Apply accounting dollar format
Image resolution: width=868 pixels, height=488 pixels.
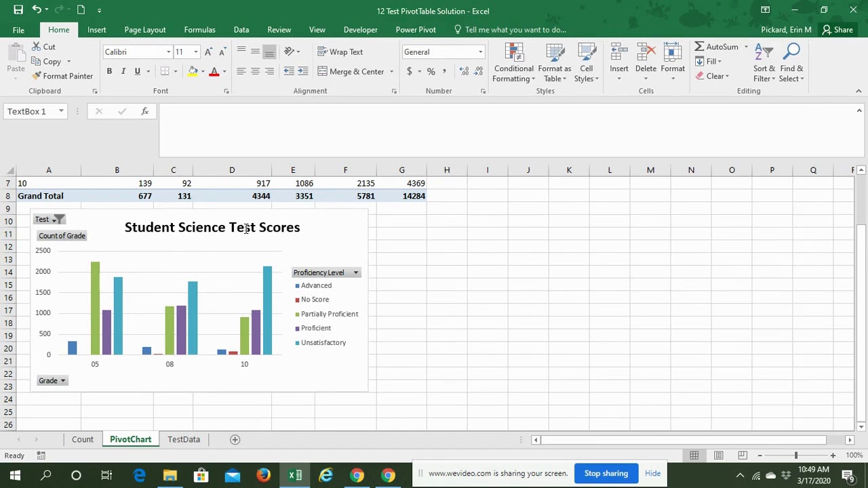click(x=409, y=71)
